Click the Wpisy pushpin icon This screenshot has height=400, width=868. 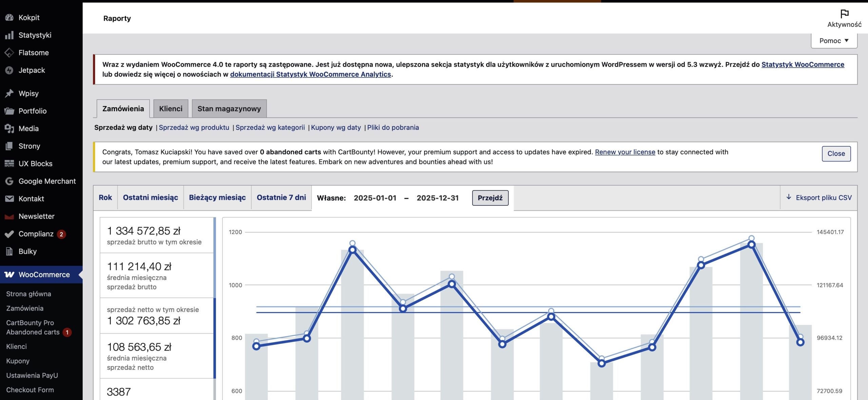9,93
